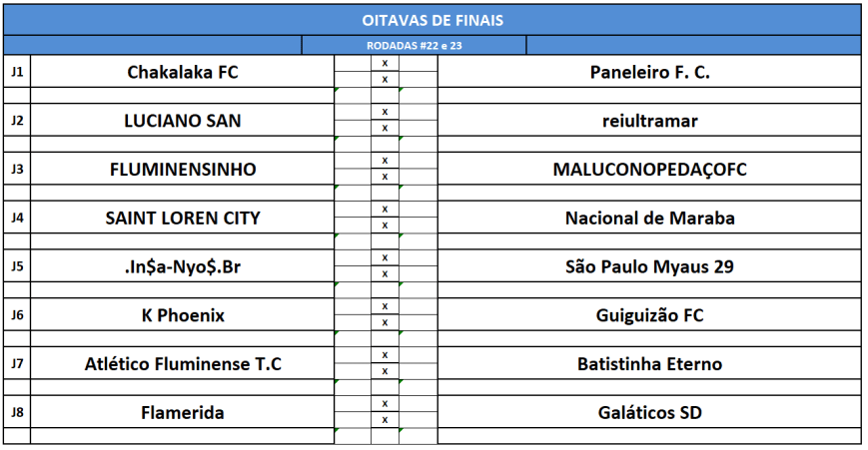Select the Flamerida team cell

click(183, 412)
